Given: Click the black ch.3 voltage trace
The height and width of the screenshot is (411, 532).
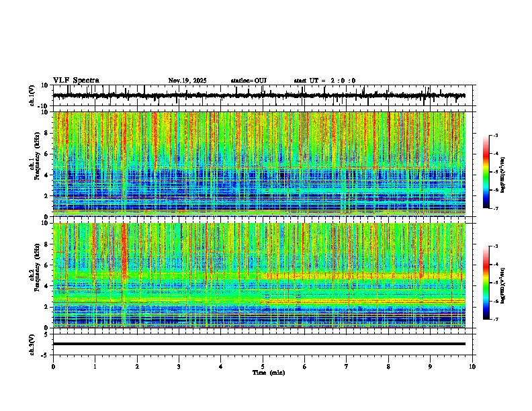Looking at the screenshot, I should coord(259,344).
